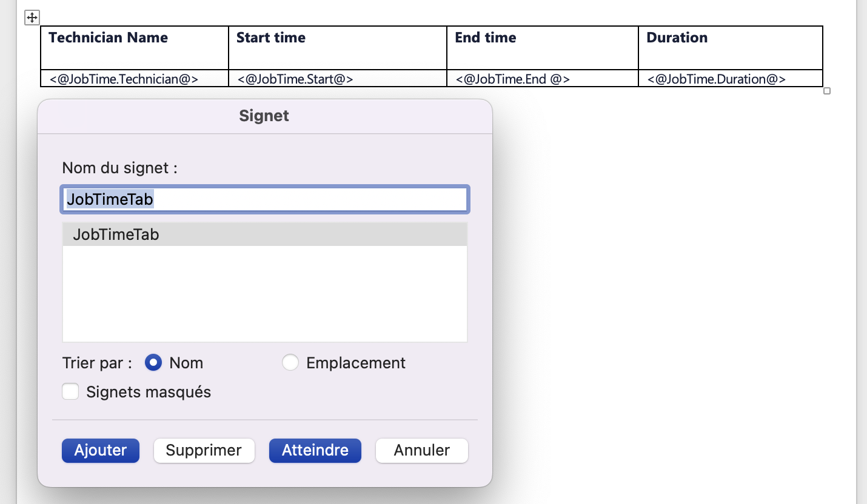Screen dimensions: 867x504
Task: Select the Nom sort radio button
Action: point(153,363)
